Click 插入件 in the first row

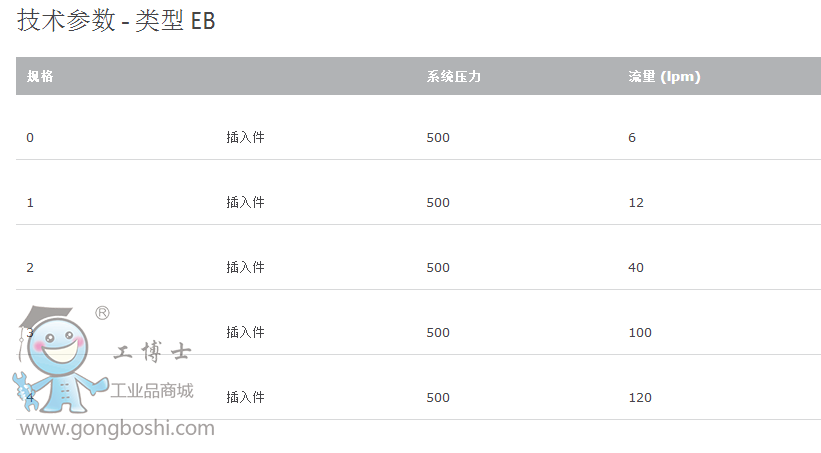pyautogui.click(x=245, y=138)
